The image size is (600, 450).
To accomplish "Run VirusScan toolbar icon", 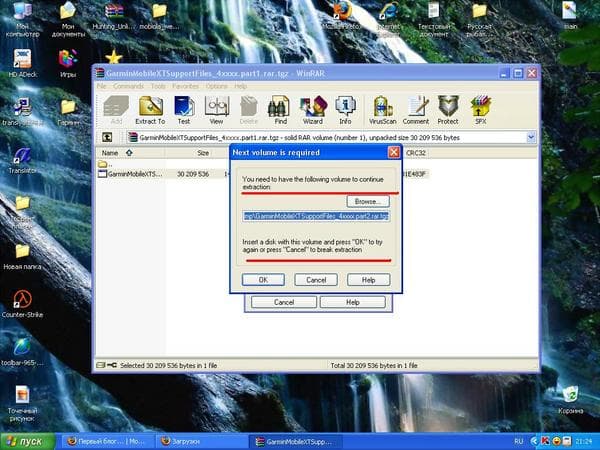I will pos(382,110).
